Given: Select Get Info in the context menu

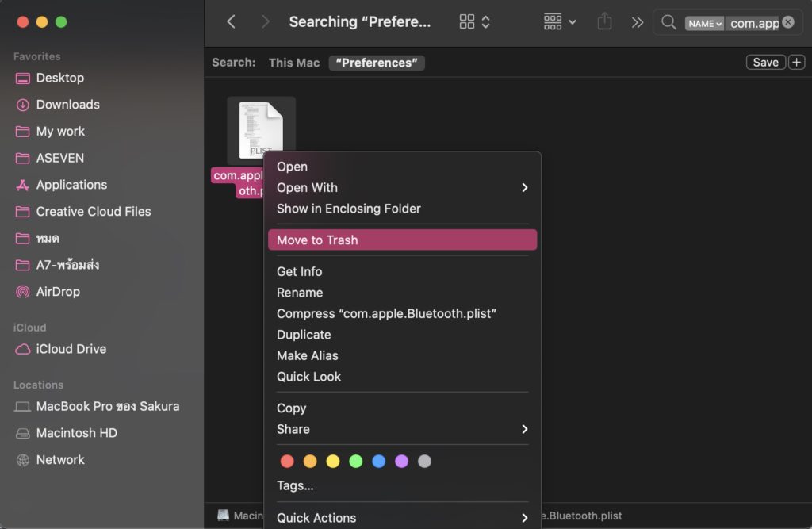Looking at the screenshot, I should click(x=299, y=271).
